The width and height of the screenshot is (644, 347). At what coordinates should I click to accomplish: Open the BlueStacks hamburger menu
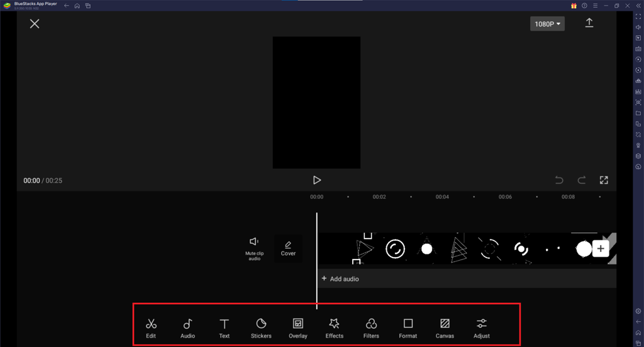pos(595,6)
